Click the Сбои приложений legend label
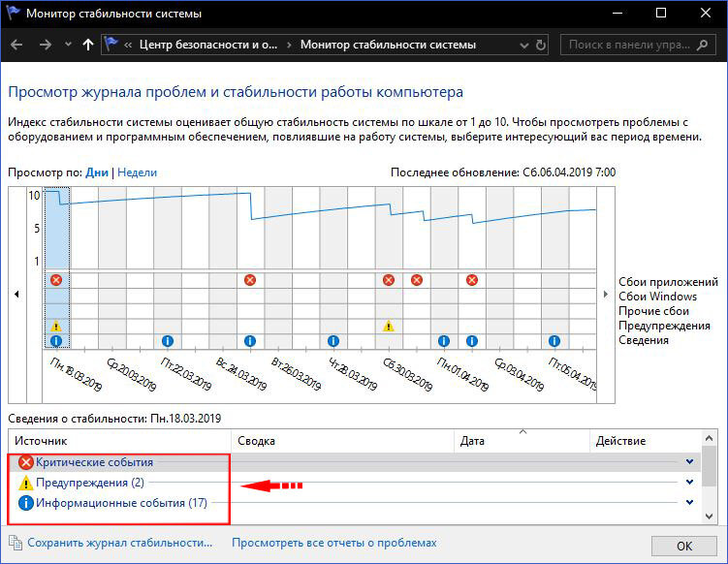728x564 pixels. (668, 282)
